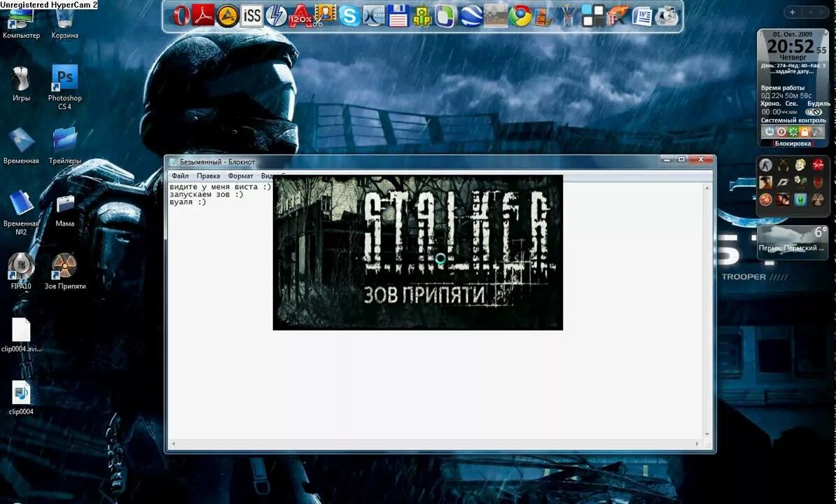Open Adobe Reader from the dock

tap(204, 16)
